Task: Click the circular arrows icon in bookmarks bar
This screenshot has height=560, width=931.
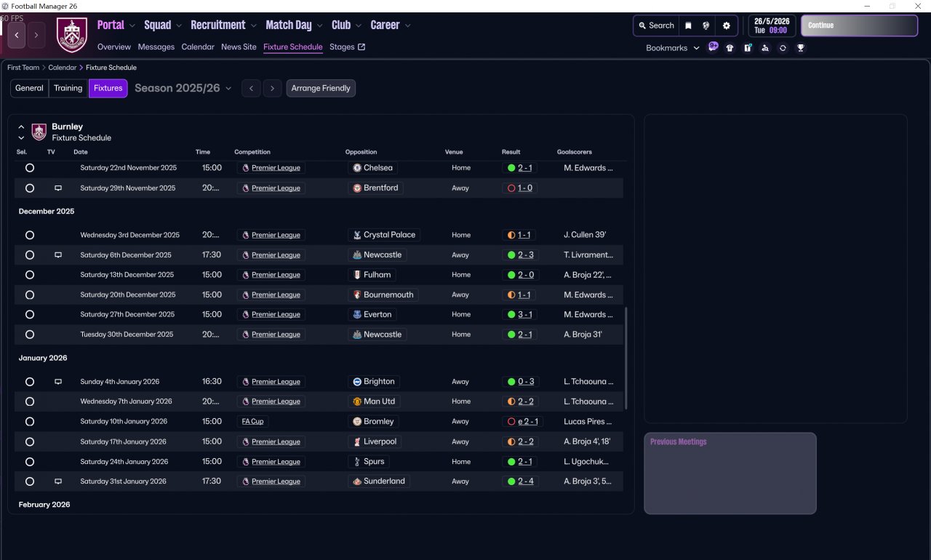Action: [x=783, y=48]
